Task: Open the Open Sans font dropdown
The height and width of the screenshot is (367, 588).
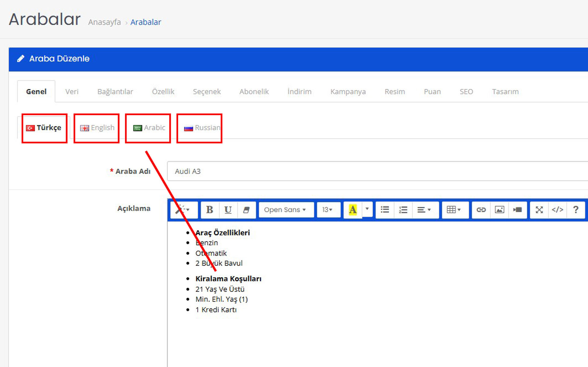Action: coord(285,210)
